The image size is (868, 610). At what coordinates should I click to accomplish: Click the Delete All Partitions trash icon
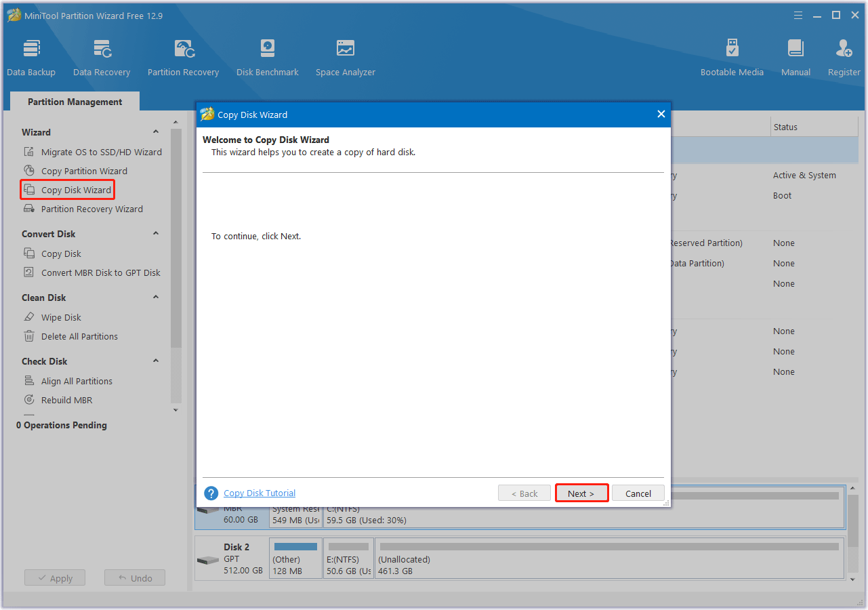(x=29, y=336)
